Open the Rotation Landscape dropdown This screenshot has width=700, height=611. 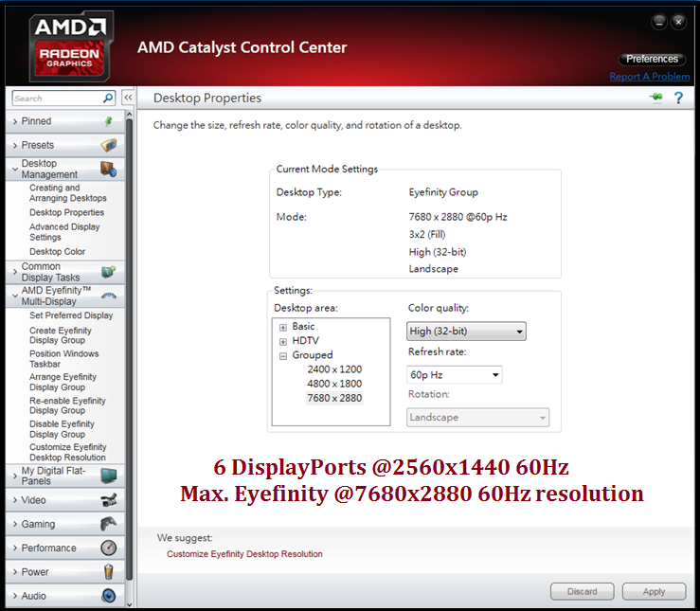(x=477, y=418)
